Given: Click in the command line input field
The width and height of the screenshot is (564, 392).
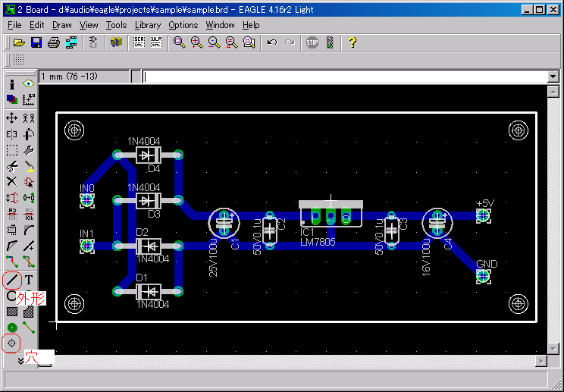Looking at the screenshot, I should [345, 77].
